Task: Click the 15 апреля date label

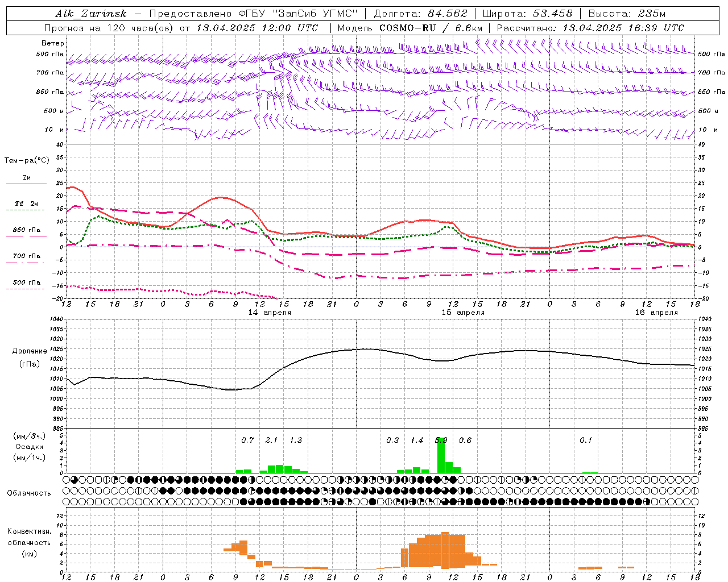Action: pos(463,313)
